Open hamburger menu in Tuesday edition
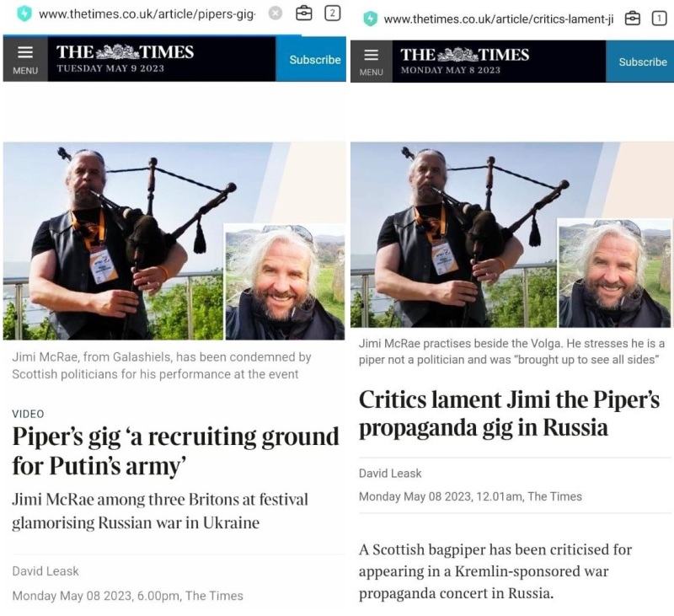 coord(25,59)
